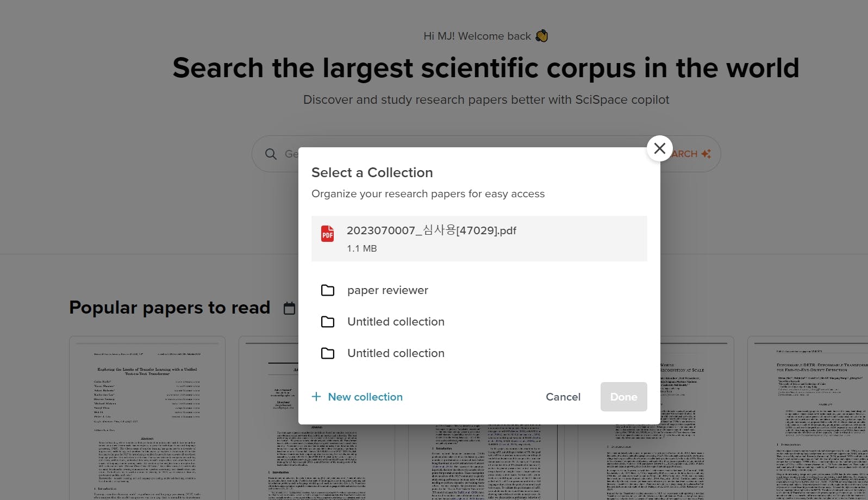Click the paper reviewer folder icon
The width and height of the screenshot is (868, 500).
coord(328,290)
